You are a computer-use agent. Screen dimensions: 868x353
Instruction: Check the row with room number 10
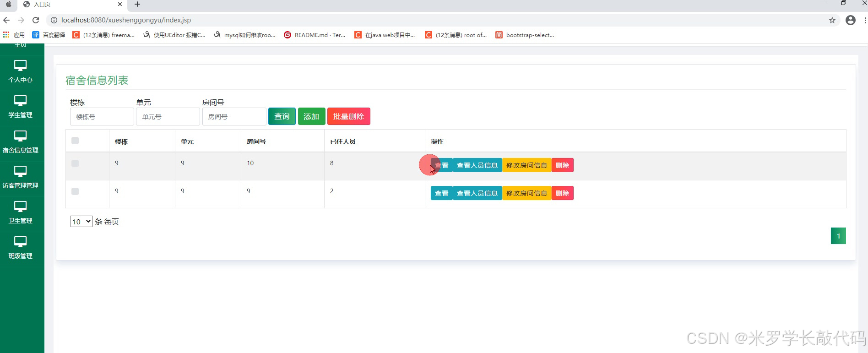pyautogui.click(x=75, y=163)
